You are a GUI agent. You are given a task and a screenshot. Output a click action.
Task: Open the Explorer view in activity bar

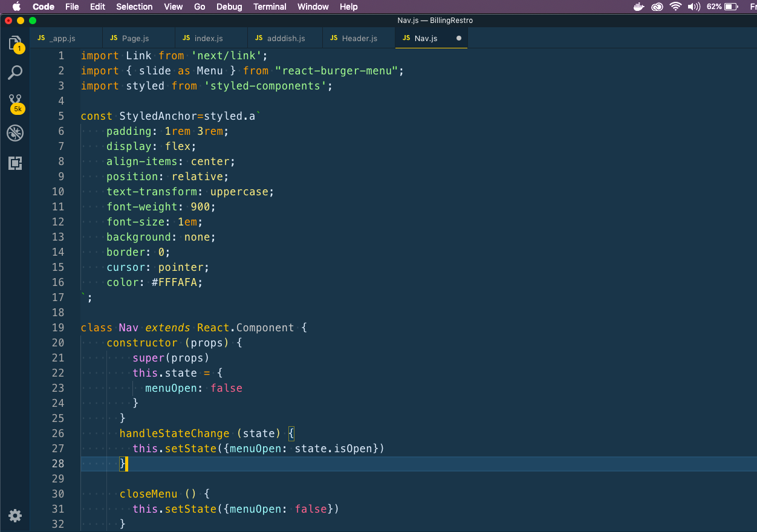pos(15,44)
